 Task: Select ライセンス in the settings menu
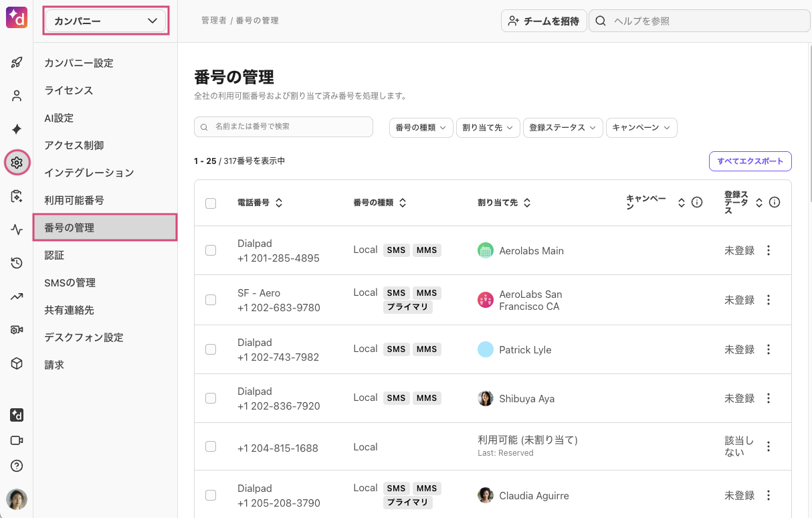(x=69, y=90)
